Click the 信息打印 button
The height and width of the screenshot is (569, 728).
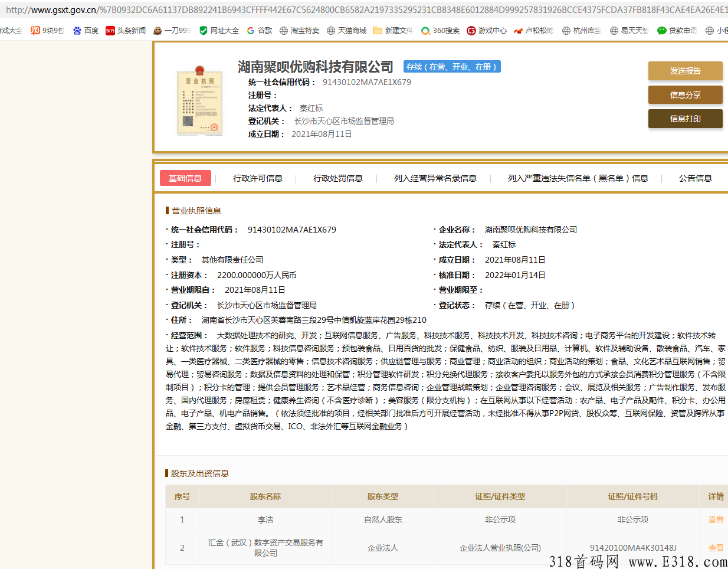[x=685, y=119]
